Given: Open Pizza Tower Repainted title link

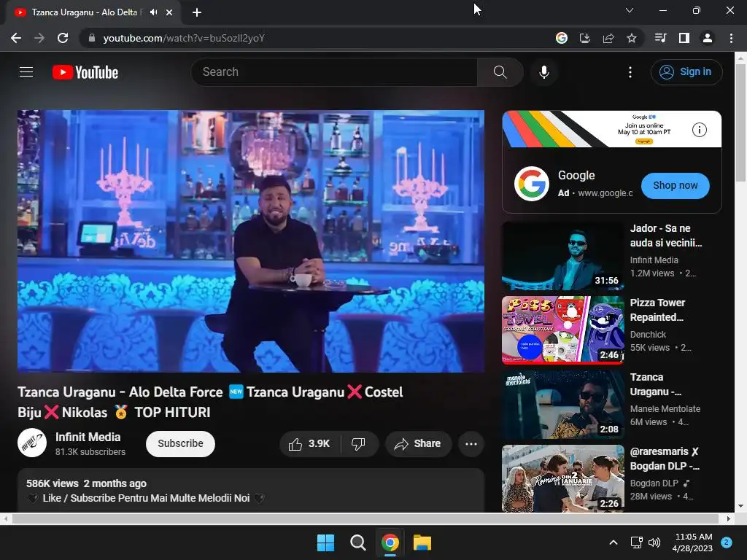Looking at the screenshot, I should (657, 310).
